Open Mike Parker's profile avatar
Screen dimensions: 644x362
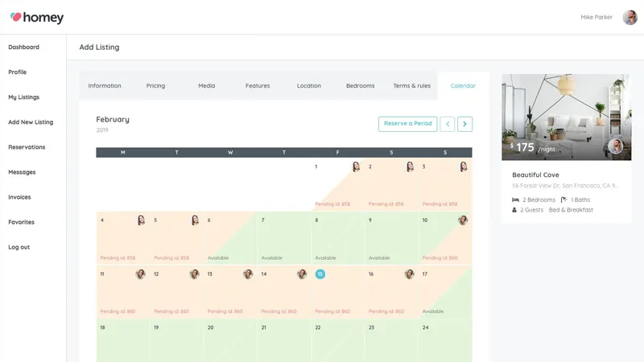(x=630, y=17)
